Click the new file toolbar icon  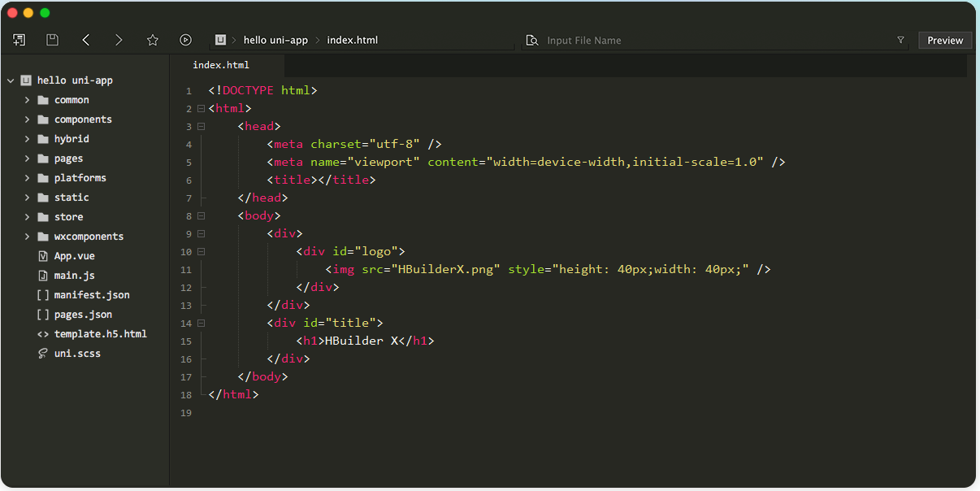[19, 40]
